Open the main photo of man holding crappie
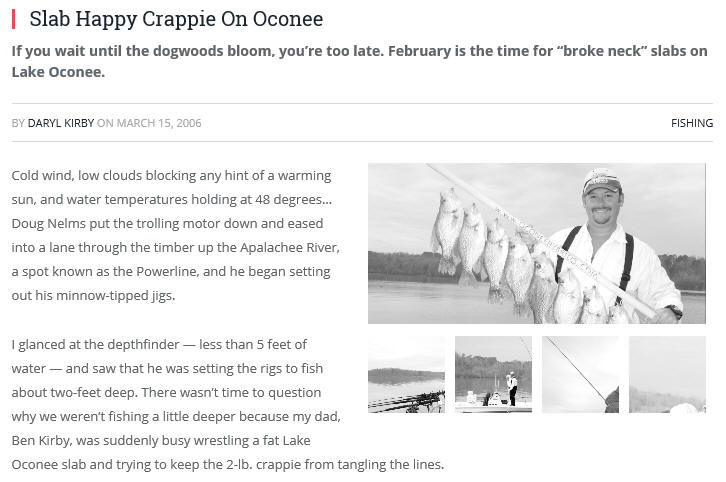This screenshot has width=726, height=482. click(x=537, y=243)
